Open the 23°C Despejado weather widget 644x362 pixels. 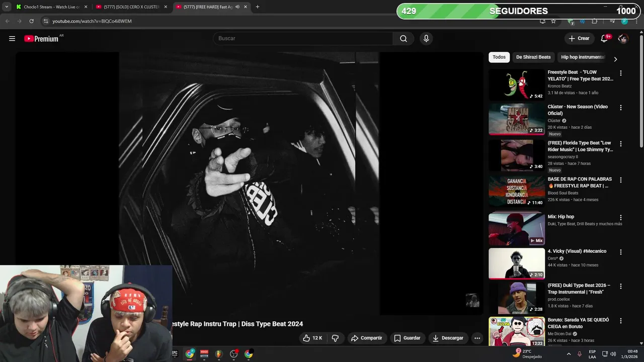527,354
